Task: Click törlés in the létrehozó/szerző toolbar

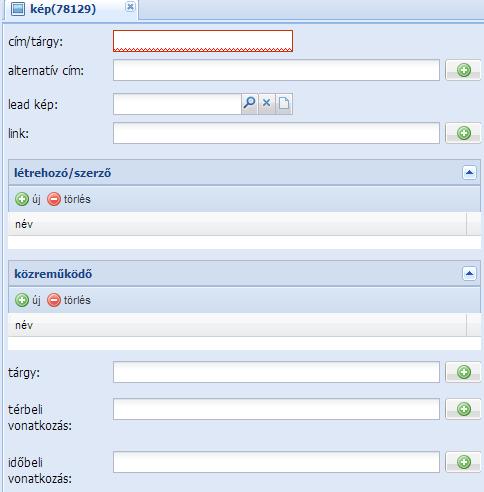Action: (x=69, y=199)
